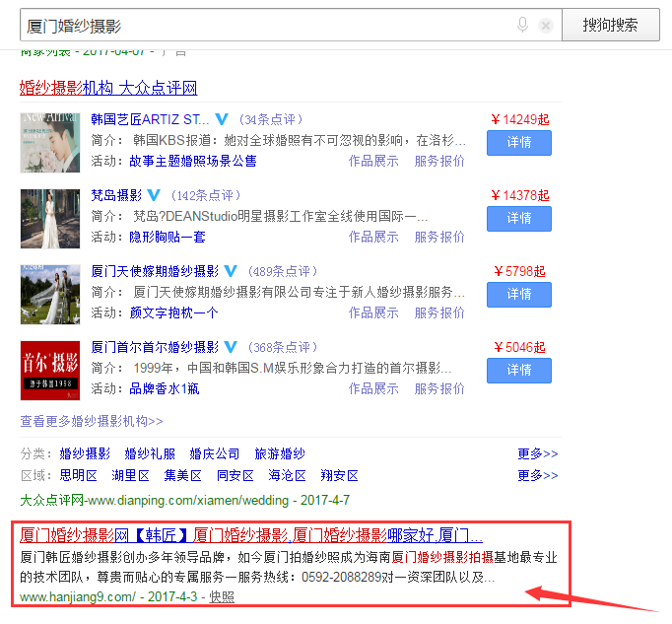Open thumbnail image for 梵岛摄影
The image size is (672, 624).
[x=50, y=218]
